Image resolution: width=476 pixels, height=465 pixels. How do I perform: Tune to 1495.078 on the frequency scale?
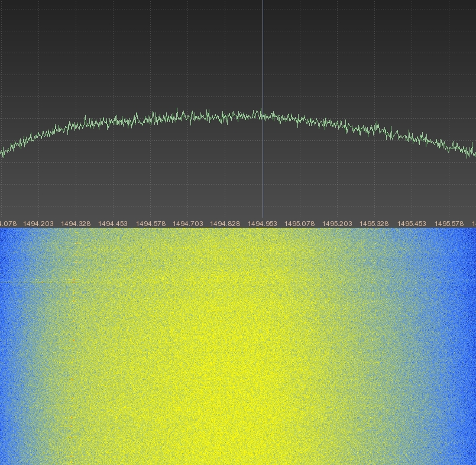(300, 224)
